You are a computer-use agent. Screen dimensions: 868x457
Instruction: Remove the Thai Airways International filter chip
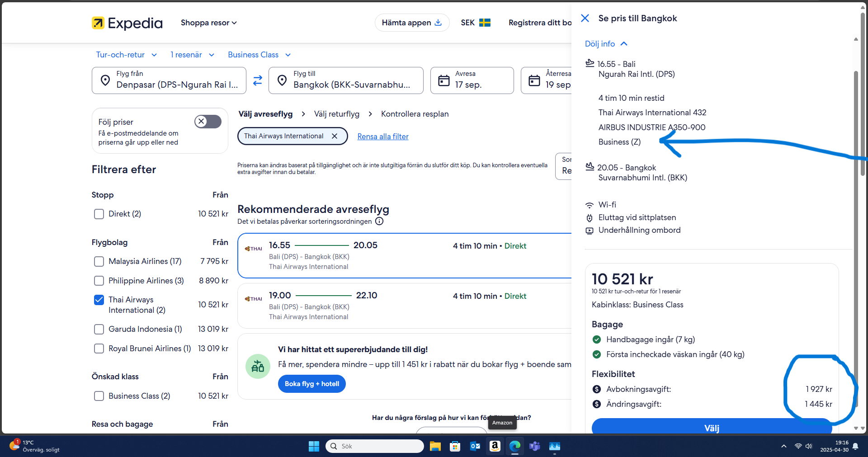335,136
